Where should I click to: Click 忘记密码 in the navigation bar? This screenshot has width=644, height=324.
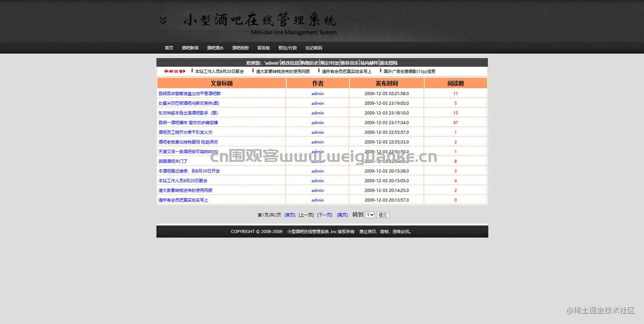click(x=313, y=48)
